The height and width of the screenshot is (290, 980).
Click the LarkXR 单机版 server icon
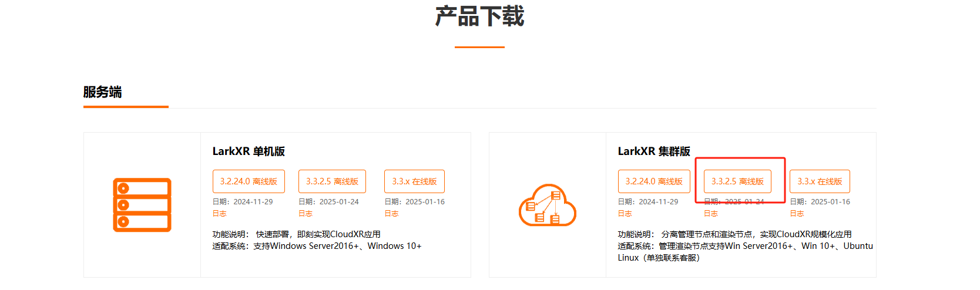(x=142, y=205)
